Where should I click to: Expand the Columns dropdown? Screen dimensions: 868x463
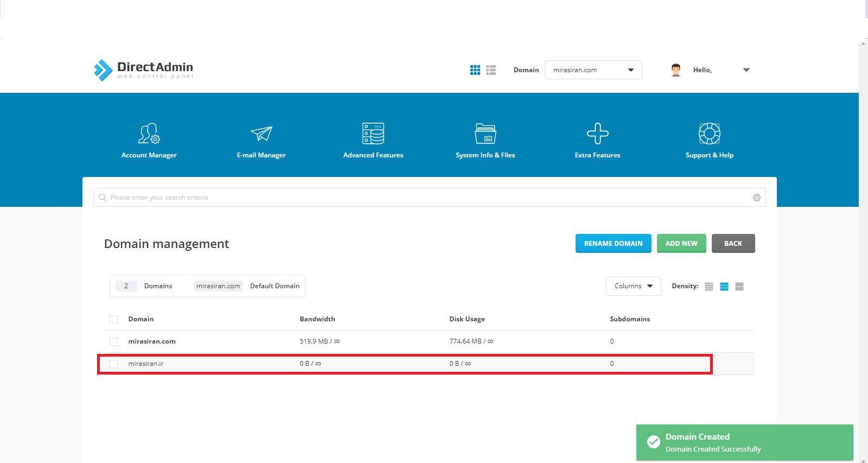633,286
